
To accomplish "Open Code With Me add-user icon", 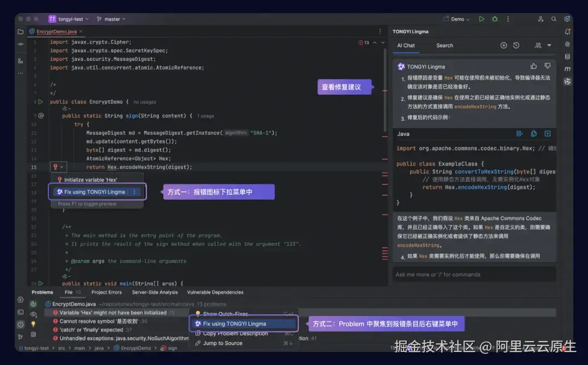I will coord(541,18).
